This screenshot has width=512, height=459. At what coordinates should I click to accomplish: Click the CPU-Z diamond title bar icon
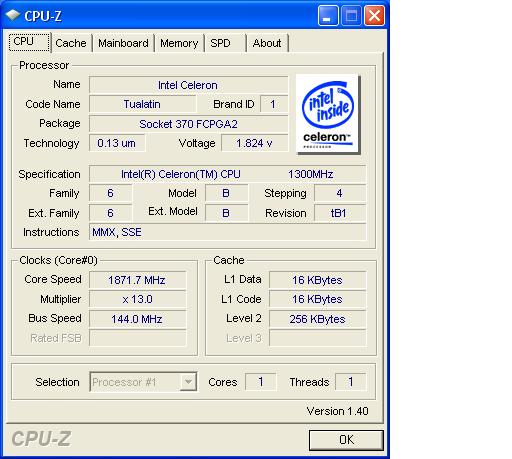(x=13, y=16)
